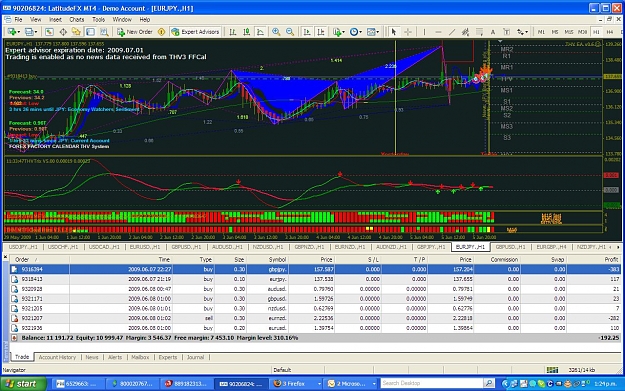Open the Experts terminal tab
The image size is (625, 391).
click(x=168, y=357)
